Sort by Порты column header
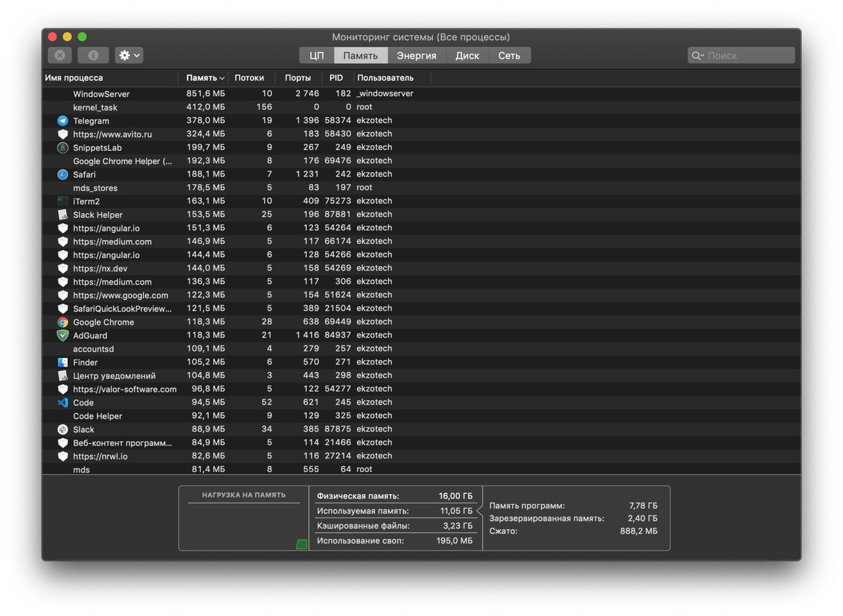The height and width of the screenshot is (616, 843). tap(298, 78)
